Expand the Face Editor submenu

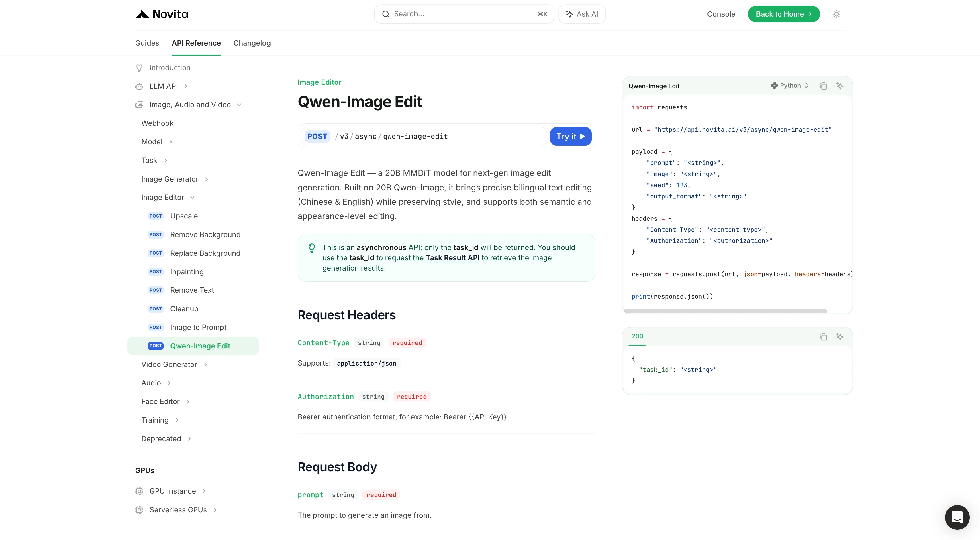(188, 401)
